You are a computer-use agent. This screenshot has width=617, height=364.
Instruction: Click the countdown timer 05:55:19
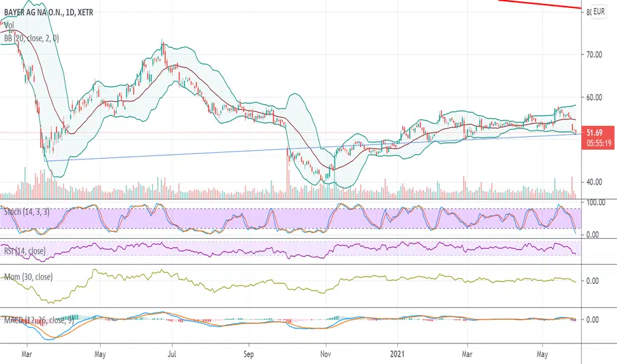click(599, 143)
